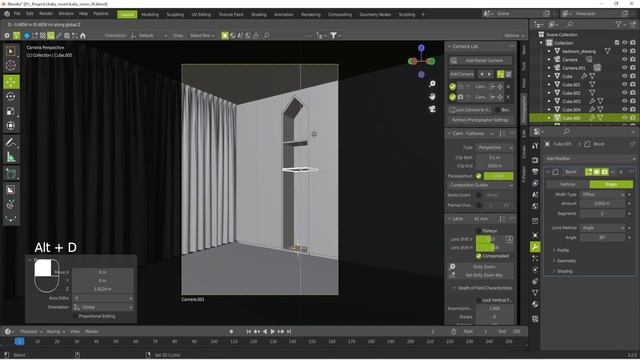The width and height of the screenshot is (640, 360).
Task: Hide bedroom_drawing with its eye icon
Action: click(624, 51)
